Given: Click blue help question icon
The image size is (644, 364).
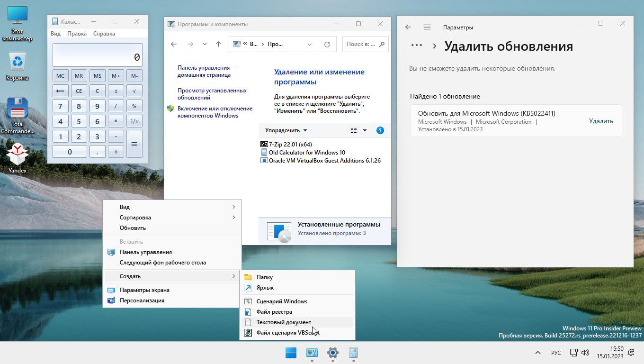Looking at the screenshot, I should coord(380,130).
